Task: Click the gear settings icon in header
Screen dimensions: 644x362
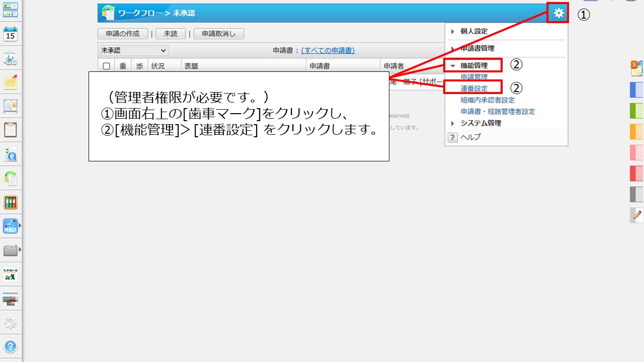Action: (x=558, y=14)
